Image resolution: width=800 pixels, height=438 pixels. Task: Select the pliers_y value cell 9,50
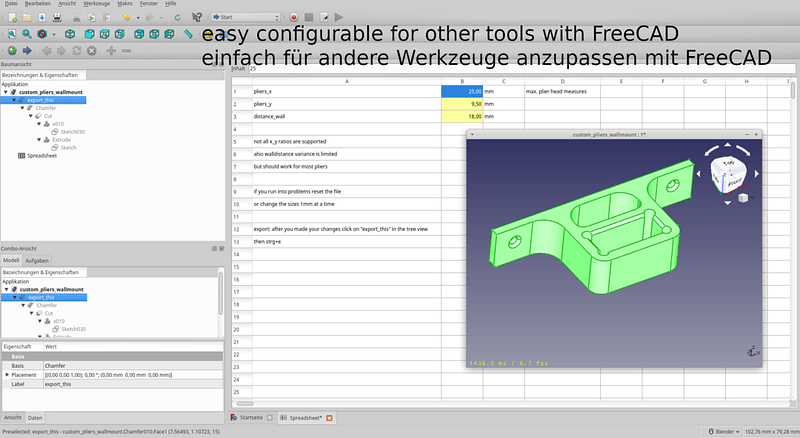[462, 104]
